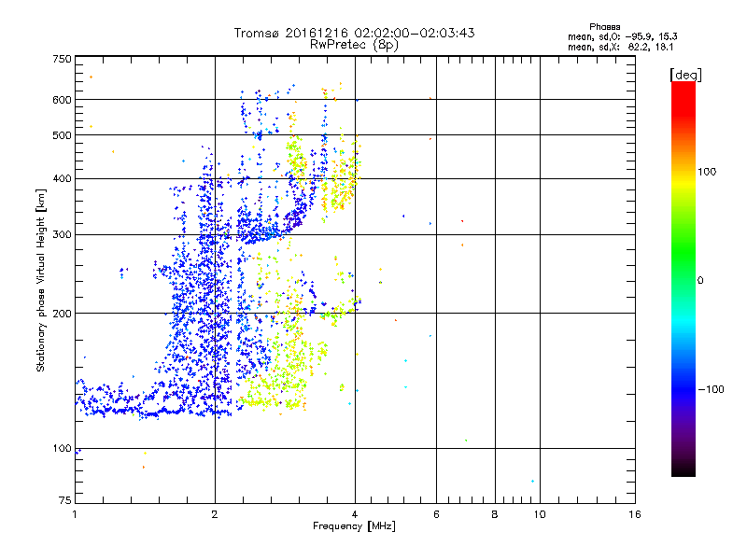Viewport: 747px width, 560px height.
Task: Click the black bottom of the colorbar
Action: pyautogui.click(x=684, y=469)
